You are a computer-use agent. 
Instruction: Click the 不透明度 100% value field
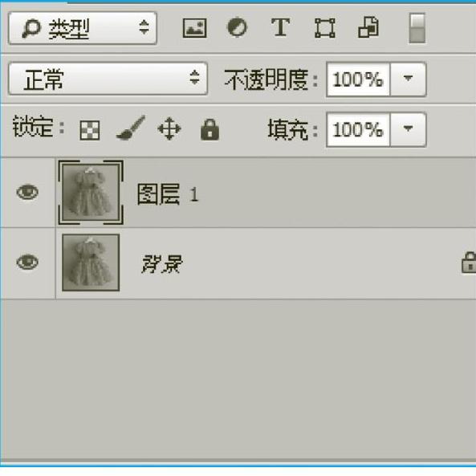[358, 79]
